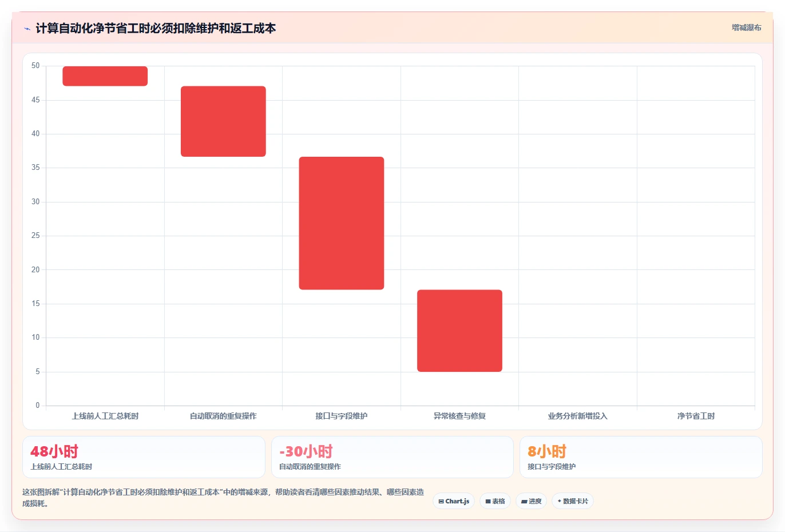Click the x-axis label 异常核查与修复

coord(459,416)
